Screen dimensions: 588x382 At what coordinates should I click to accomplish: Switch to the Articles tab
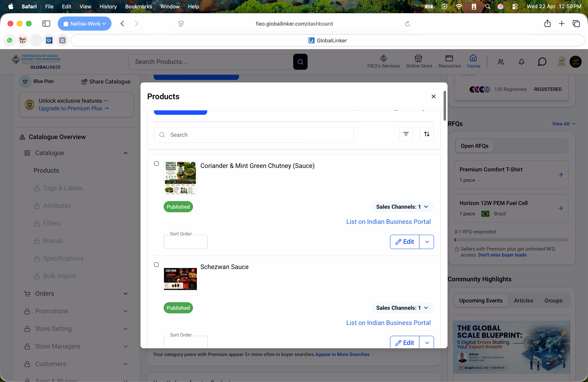click(x=523, y=300)
